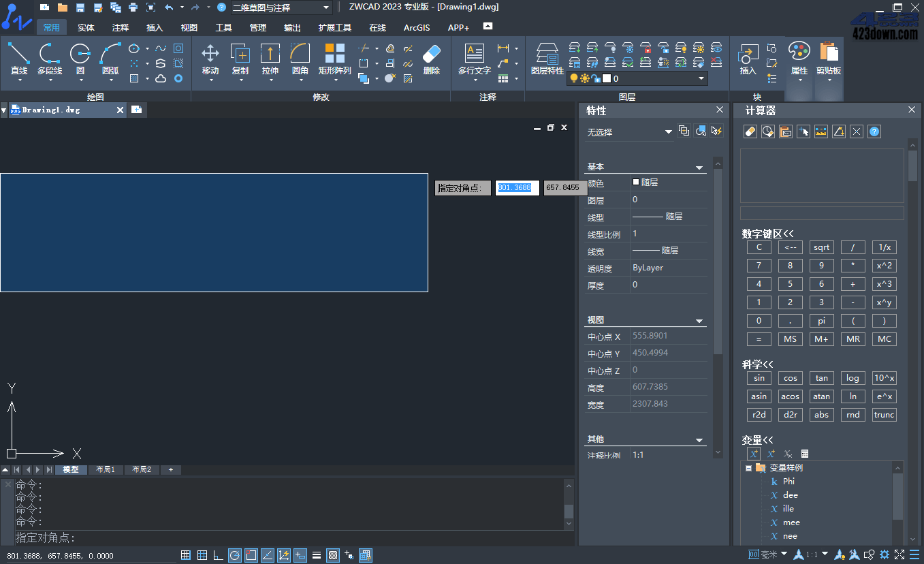Collapse the 基本 section in properties panel

[699, 168]
